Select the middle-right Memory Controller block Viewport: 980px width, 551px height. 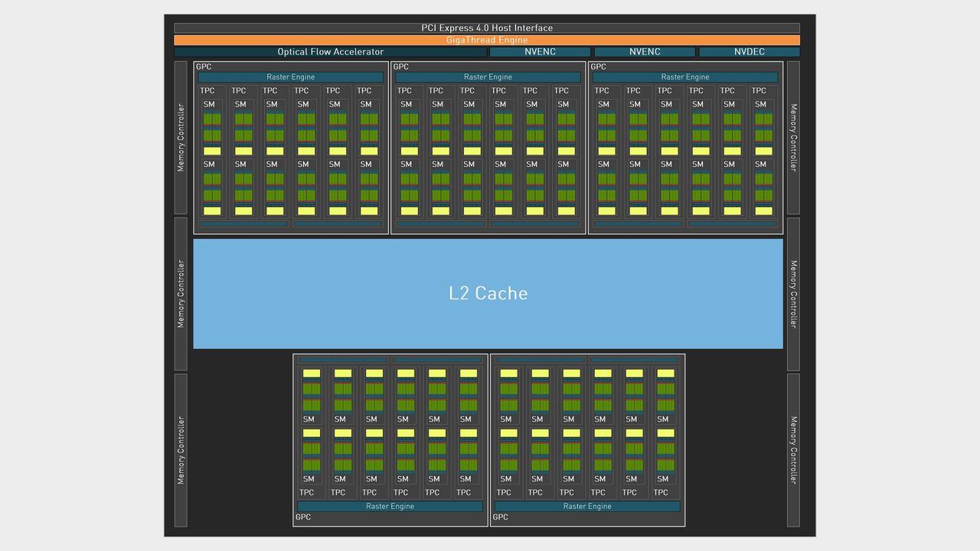[x=793, y=294]
